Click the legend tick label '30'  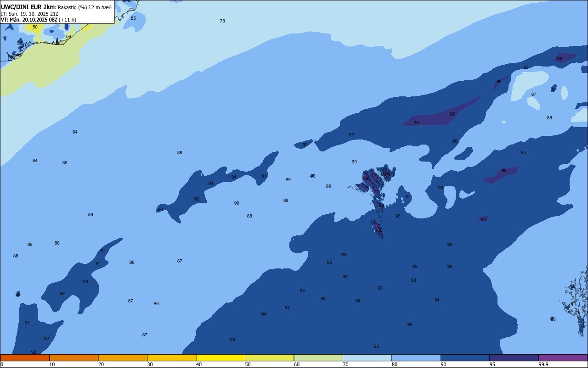(150, 364)
